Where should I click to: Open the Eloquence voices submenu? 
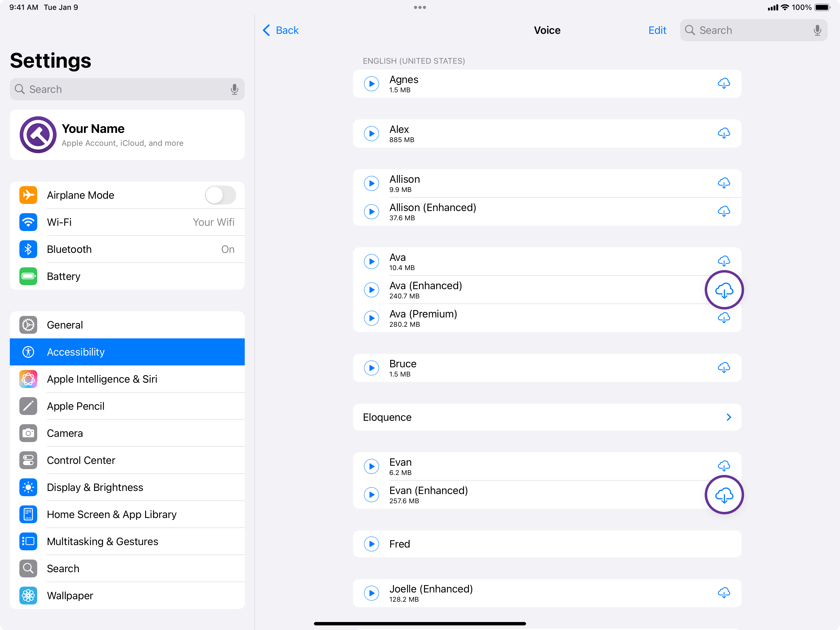coord(547,417)
